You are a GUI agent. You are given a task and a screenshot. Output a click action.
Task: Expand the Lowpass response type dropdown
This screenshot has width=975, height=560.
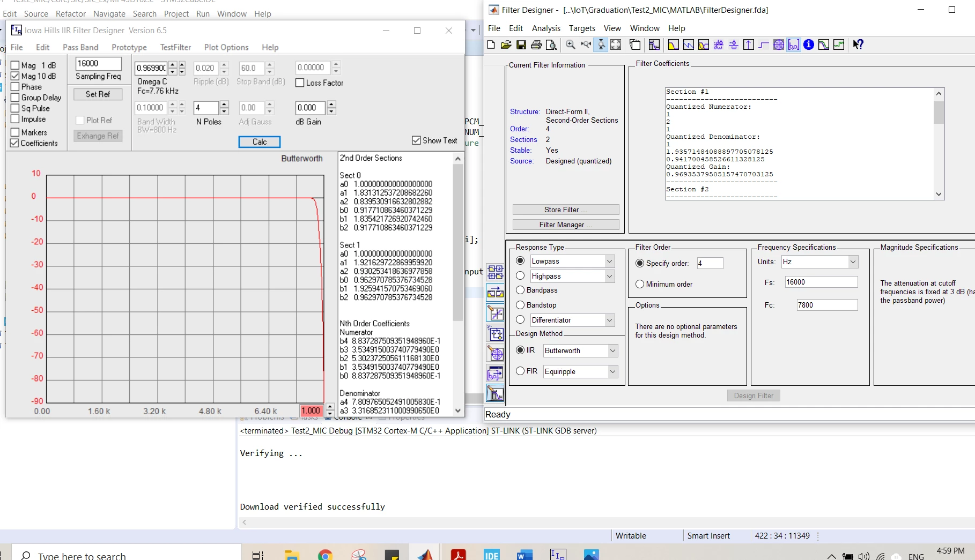click(609, 261)
